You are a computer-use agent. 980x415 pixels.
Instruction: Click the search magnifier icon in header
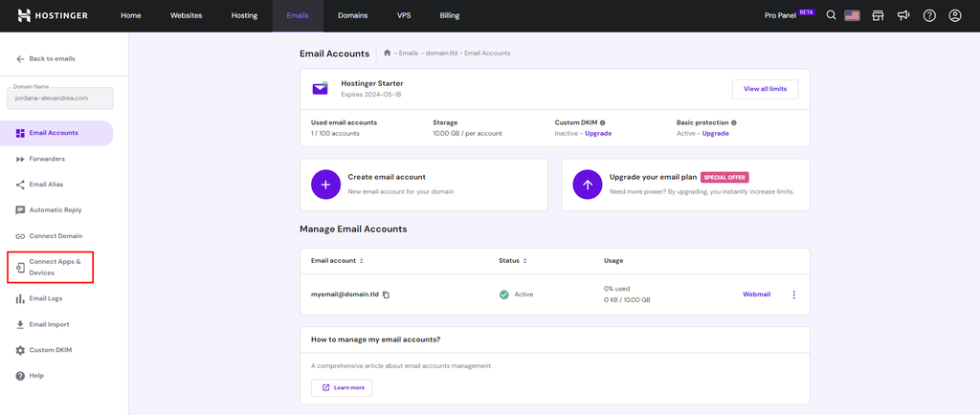coord(831,15)
